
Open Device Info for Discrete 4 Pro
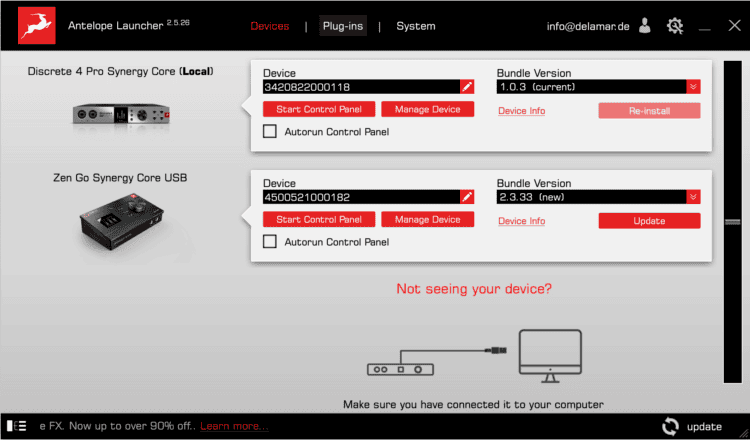521,110
